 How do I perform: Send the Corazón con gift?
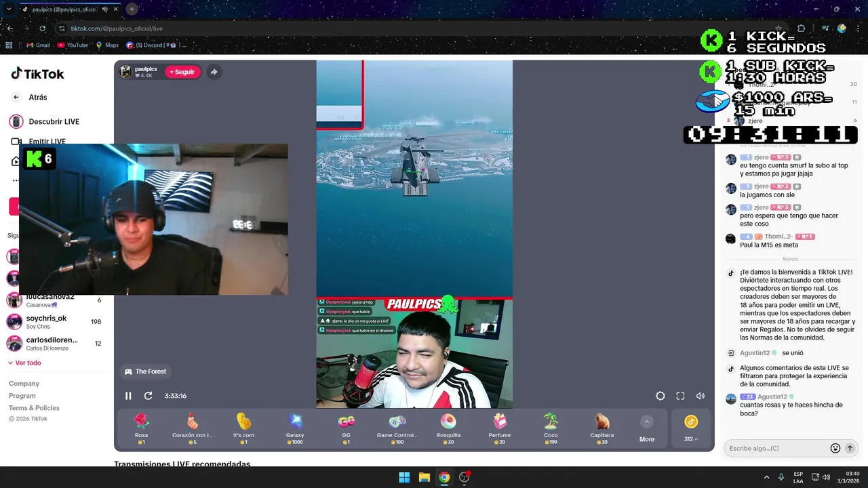tap(193, 429)
